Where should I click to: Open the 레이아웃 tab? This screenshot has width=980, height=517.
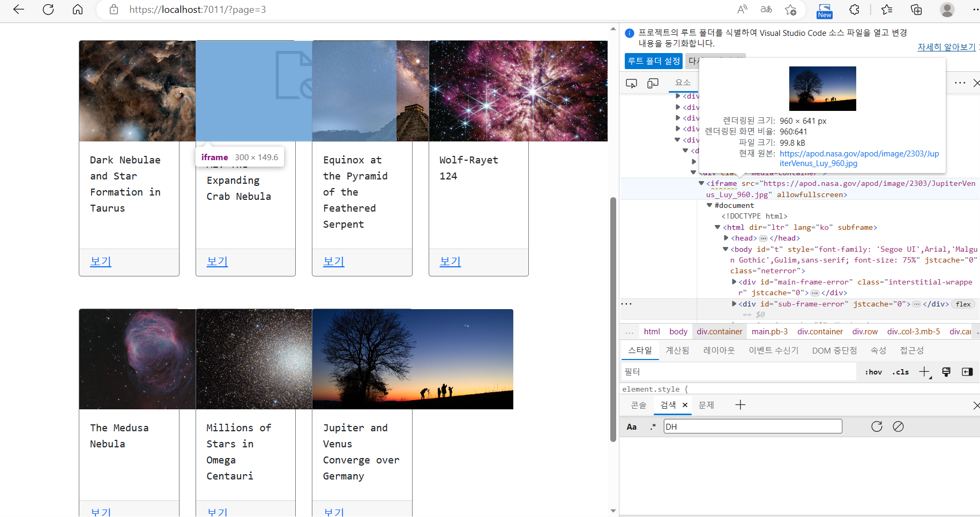(x=719, y=350)
